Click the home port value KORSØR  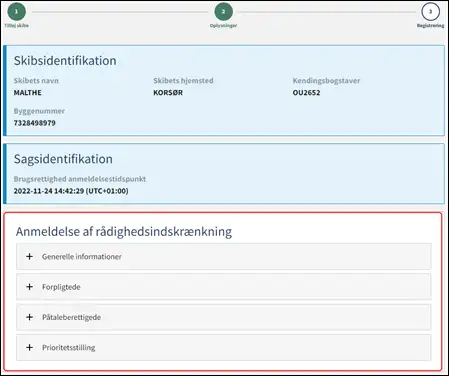[x=168, y=93]
